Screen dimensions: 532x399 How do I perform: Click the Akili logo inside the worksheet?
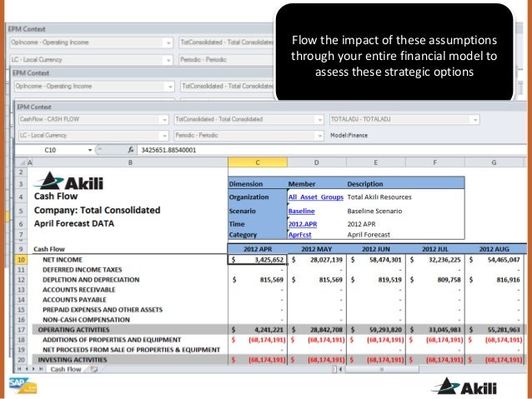pyautogui.click(x=68, y=181)
